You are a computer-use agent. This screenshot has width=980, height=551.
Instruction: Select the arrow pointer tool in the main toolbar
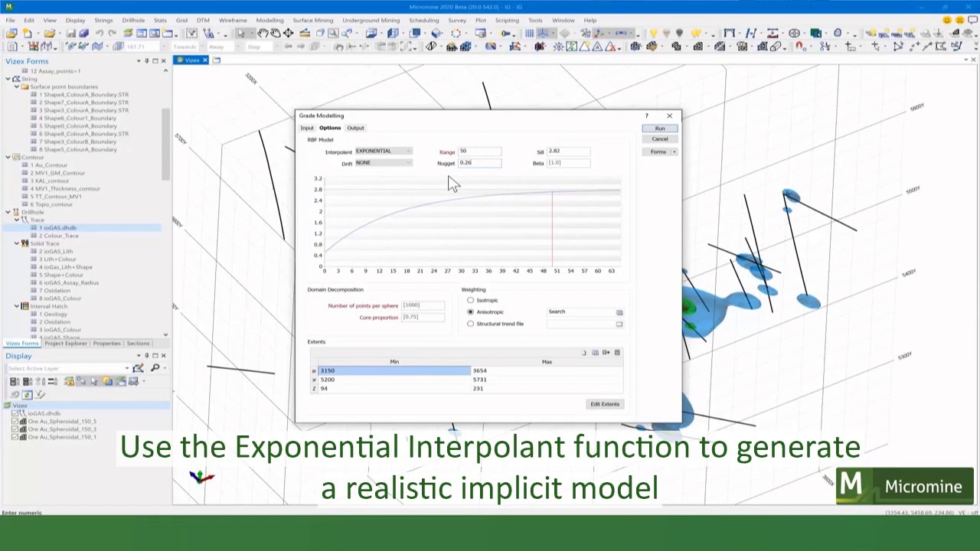(240, 34)
